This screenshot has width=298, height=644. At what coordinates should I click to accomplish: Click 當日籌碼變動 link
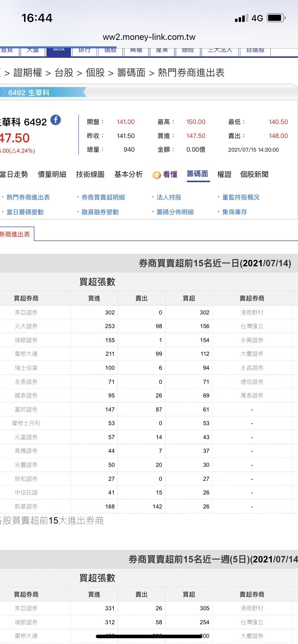coord(25,212)
